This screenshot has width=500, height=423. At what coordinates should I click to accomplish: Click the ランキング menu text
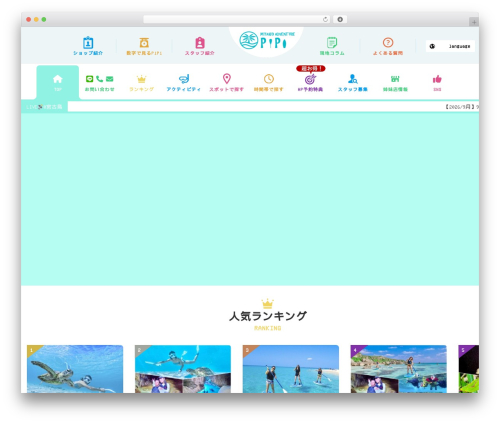(x=142, y=89)
